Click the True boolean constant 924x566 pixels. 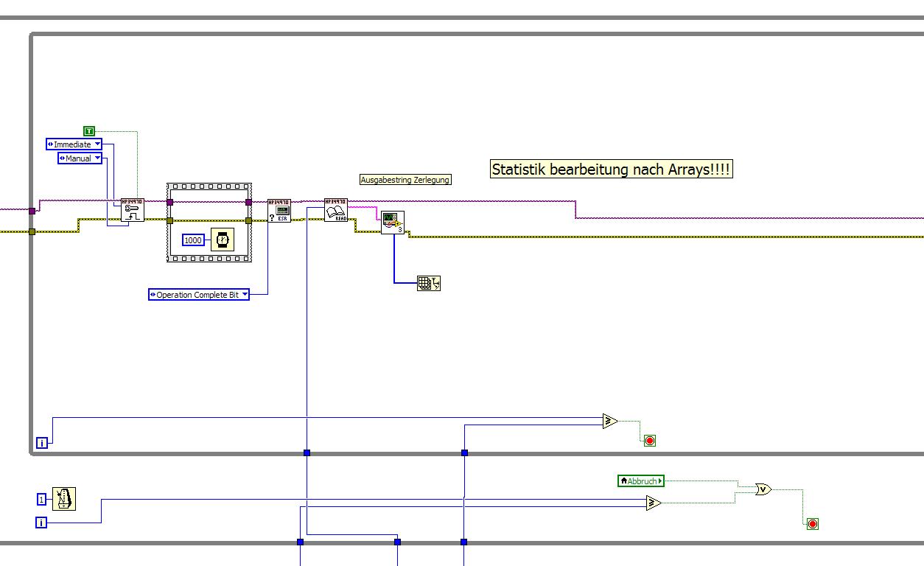point(89,131)
